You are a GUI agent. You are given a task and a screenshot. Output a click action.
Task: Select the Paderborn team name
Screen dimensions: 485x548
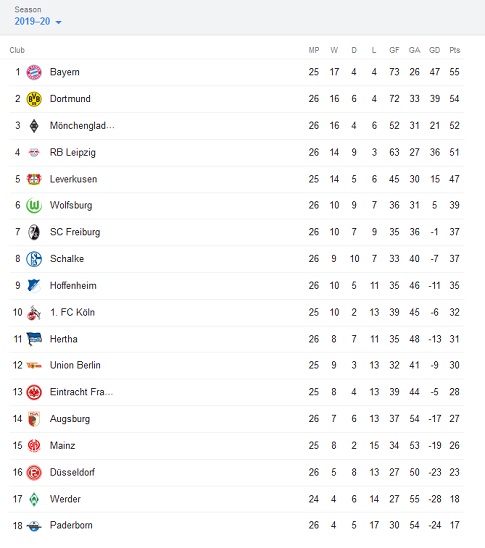pyautogui.click(x=71, y=525)
